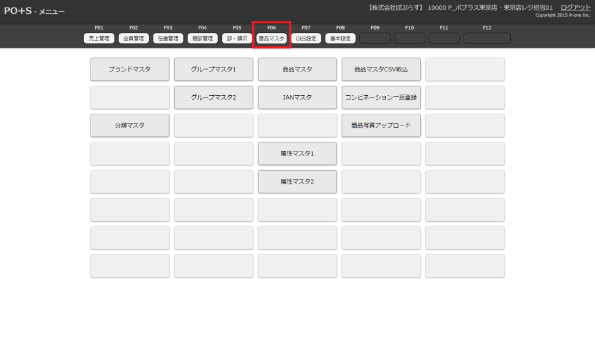Click F06 商品マスタ in the top function bar

[271, 38]
